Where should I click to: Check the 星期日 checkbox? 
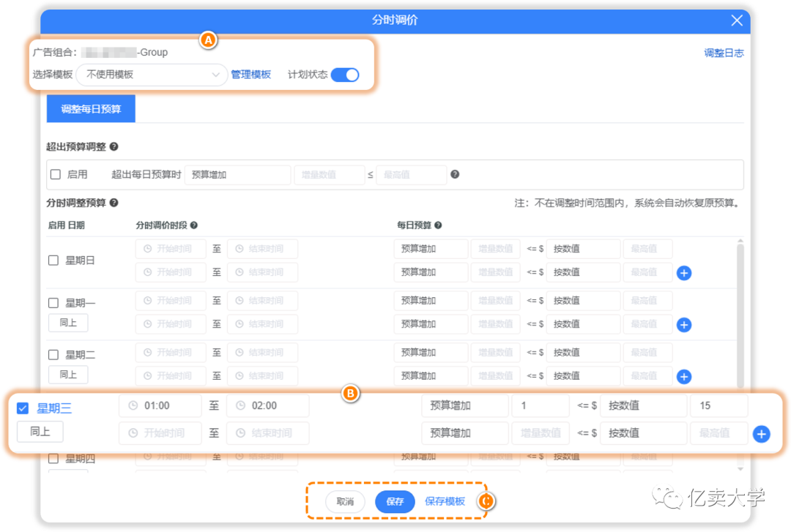[x=53, y=260]
